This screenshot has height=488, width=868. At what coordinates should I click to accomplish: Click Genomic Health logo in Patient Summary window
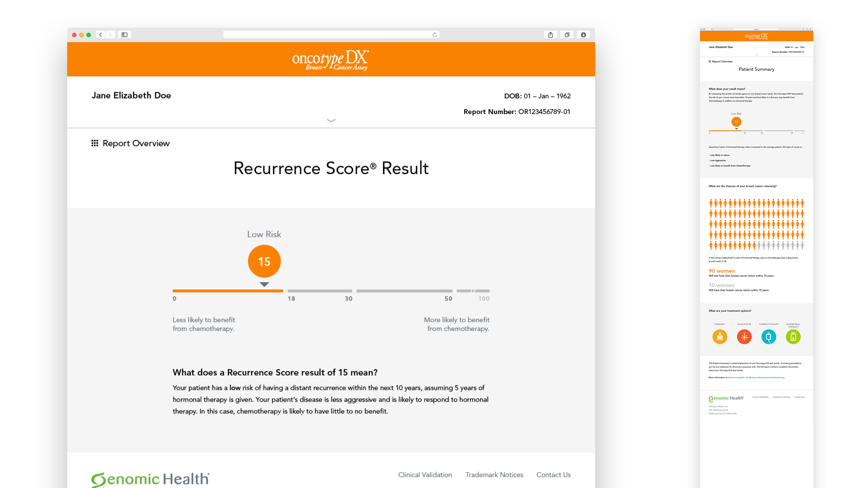(x=726, y=399)
